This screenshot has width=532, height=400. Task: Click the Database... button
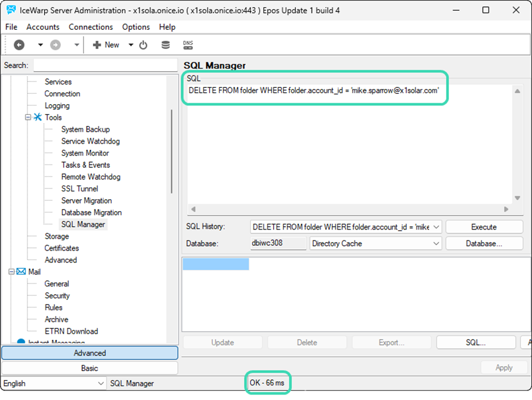pyautogui.click(x=484, y=243)
